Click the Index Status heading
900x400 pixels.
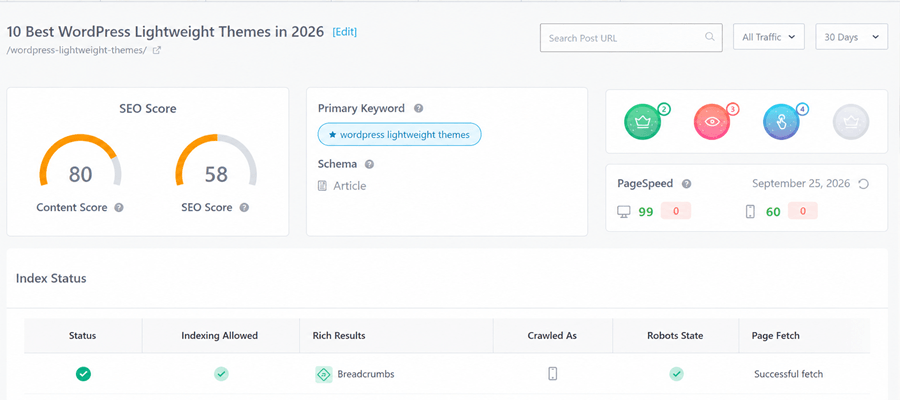[51, 278]
